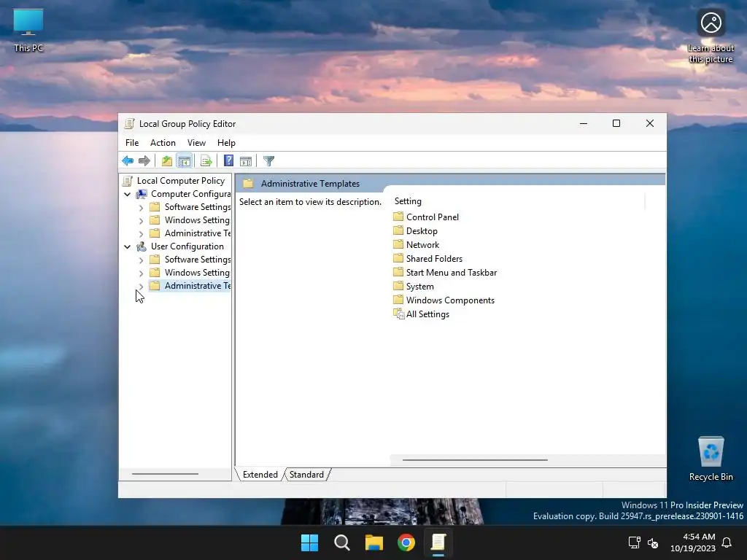
Task: Switch to the Extended tab
Action: pyautogui.click(x=260, y=474)
